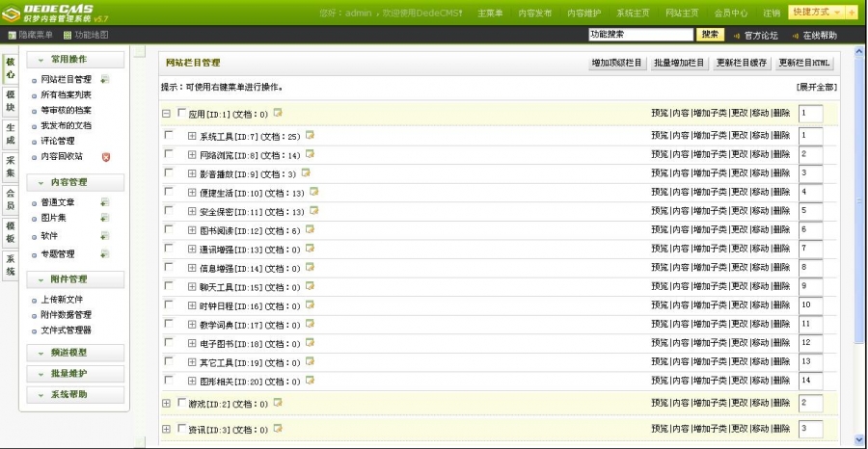868x449 pixels.
Task: Click the add icon next to 普通文章
Action: click(x=105, y=202)
